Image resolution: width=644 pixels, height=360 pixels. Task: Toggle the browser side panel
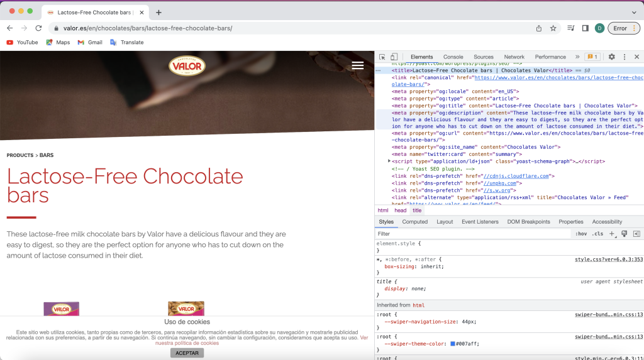pos(586,28)
